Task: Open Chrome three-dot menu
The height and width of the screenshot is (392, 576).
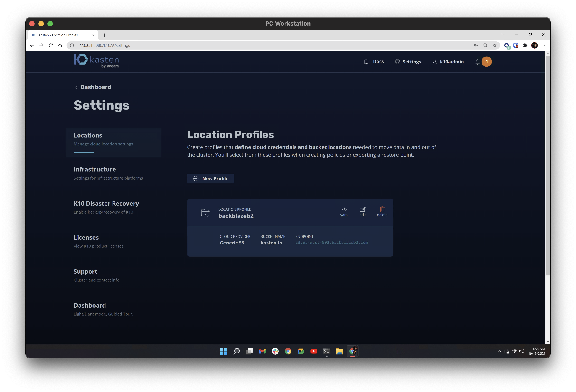Action: (544, 45)
